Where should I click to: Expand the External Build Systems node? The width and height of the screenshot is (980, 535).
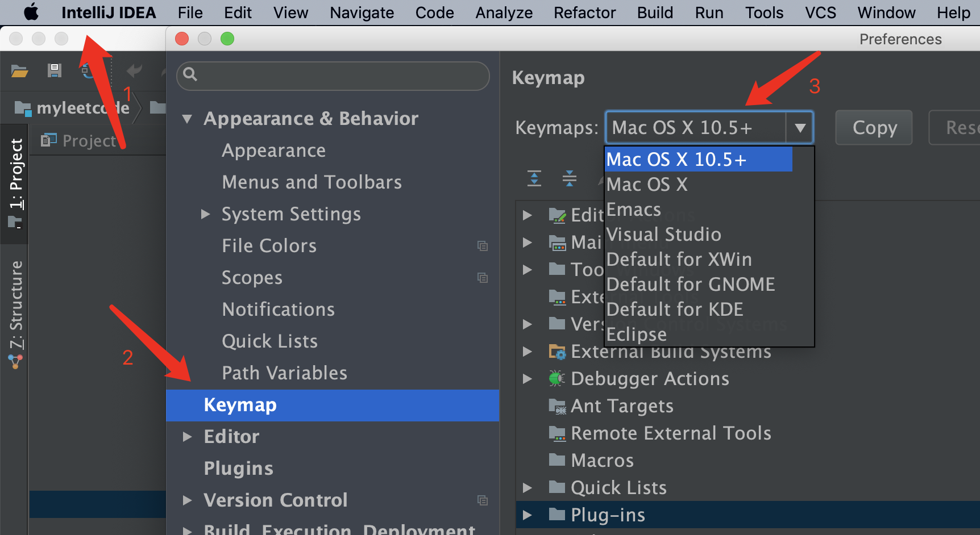[528, 352]
